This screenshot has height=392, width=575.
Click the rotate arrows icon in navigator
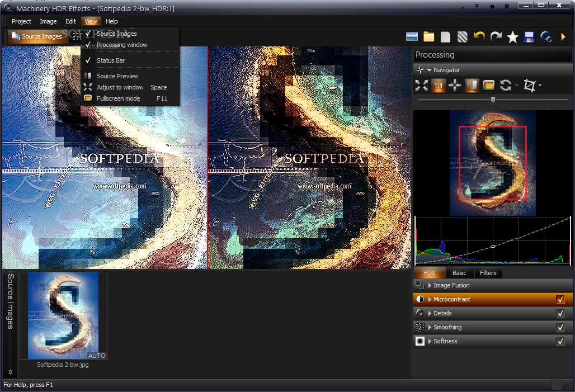pyautogui.click(x=506, y=86)
